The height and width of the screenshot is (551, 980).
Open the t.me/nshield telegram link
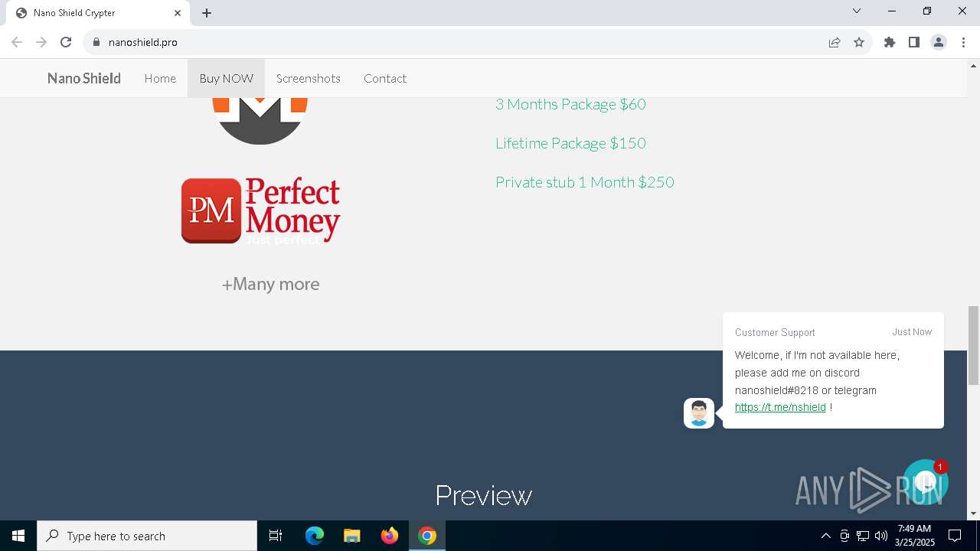pyautogui.click(x=780, y=407)
